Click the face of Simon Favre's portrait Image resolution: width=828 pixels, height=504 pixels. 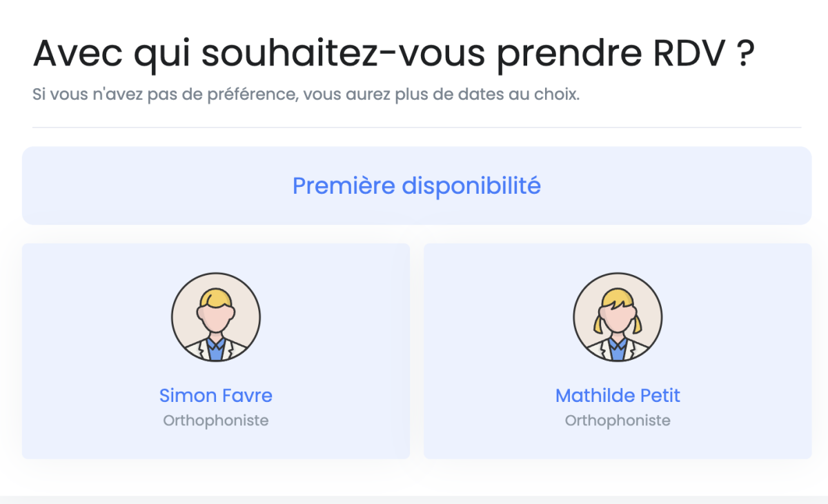click(216, 319)
